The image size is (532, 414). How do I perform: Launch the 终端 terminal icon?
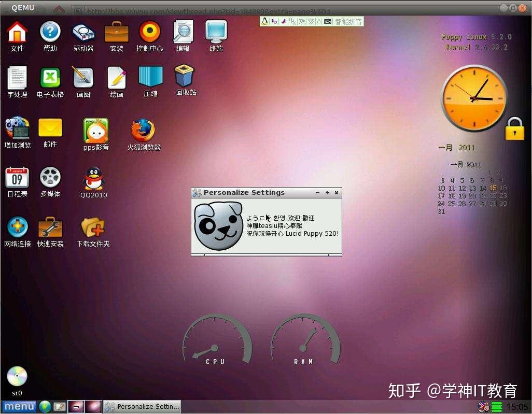[216, 32]
